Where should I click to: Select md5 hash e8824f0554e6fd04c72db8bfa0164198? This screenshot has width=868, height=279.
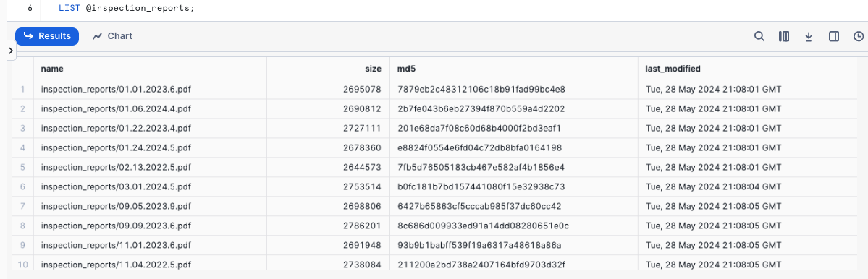[514, 147]
